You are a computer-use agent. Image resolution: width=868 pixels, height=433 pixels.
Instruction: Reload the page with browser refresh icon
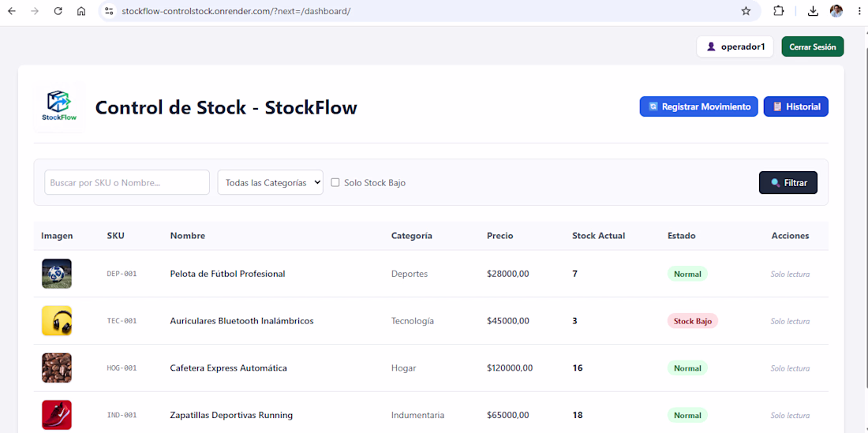[58, 11]
